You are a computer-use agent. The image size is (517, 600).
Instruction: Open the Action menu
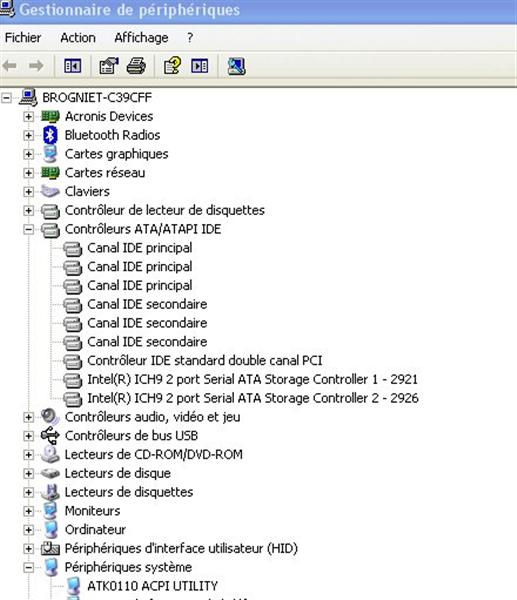tap(78, 38)
